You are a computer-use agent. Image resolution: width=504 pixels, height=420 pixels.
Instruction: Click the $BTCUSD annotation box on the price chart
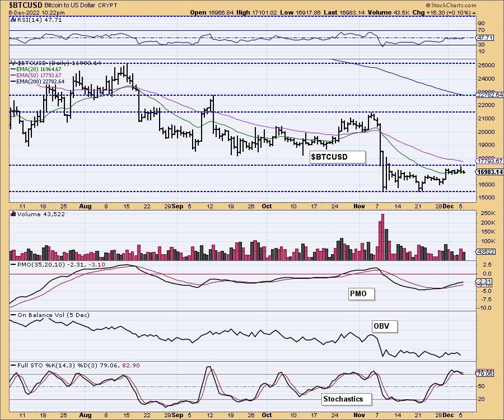click(338, 157)
